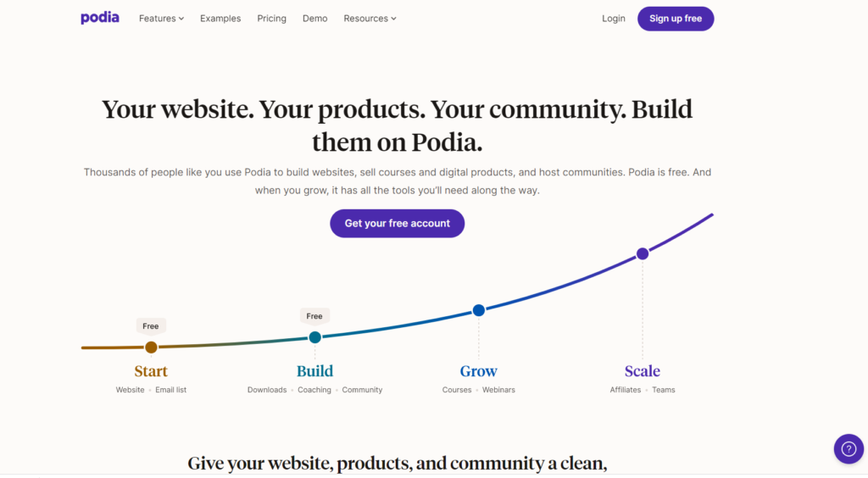Click the Sign up free button
The image size is (868, 478).
coord(676,19)
